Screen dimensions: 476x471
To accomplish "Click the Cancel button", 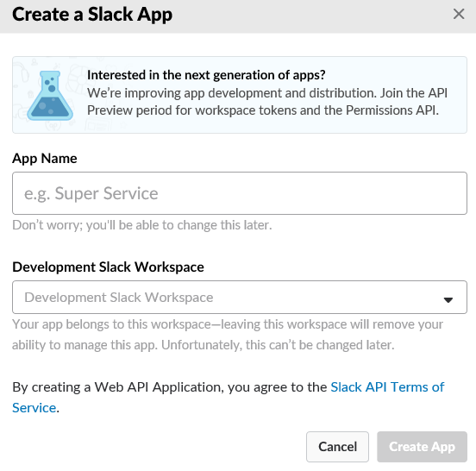I will point(337,447).
